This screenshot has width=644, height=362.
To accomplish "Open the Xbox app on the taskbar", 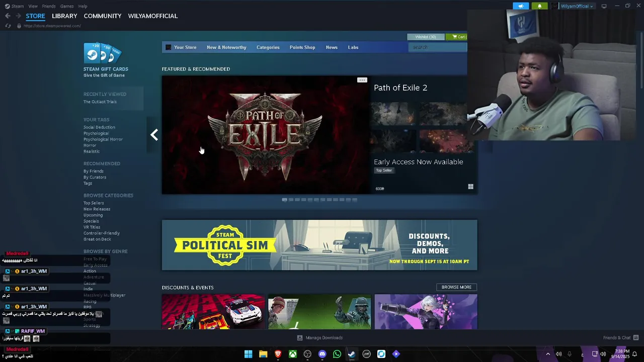I will pyautogui.click(x=293, y=354).
